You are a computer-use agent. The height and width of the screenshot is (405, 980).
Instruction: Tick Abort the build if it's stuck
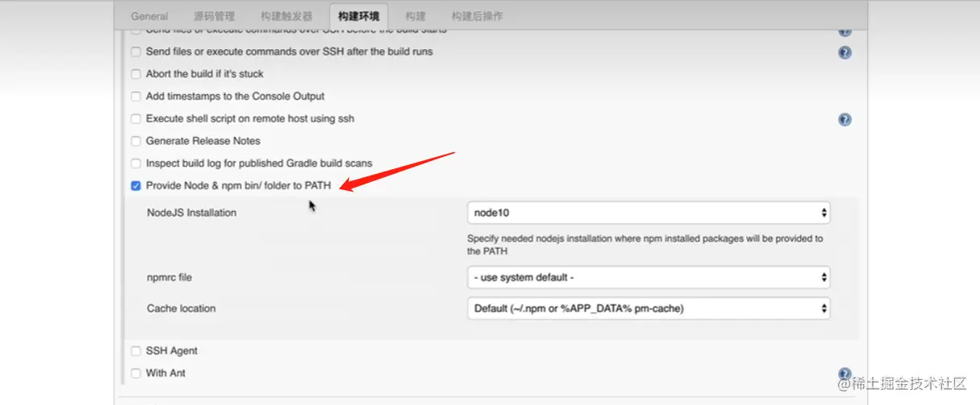coord(136,74)
